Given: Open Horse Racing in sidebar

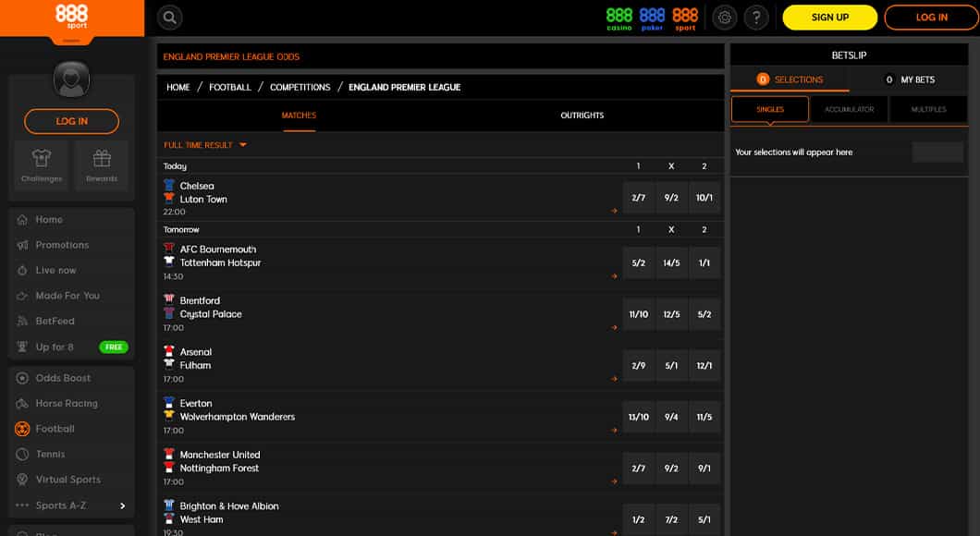Looking at the screenshot, I should (x=72, y=404).
